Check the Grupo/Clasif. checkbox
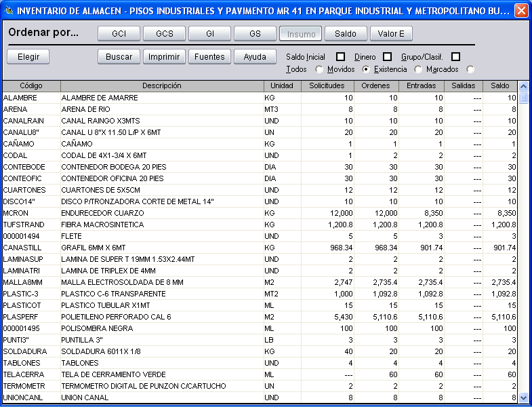This screenshot has width=532, height=407. point(455,57)
